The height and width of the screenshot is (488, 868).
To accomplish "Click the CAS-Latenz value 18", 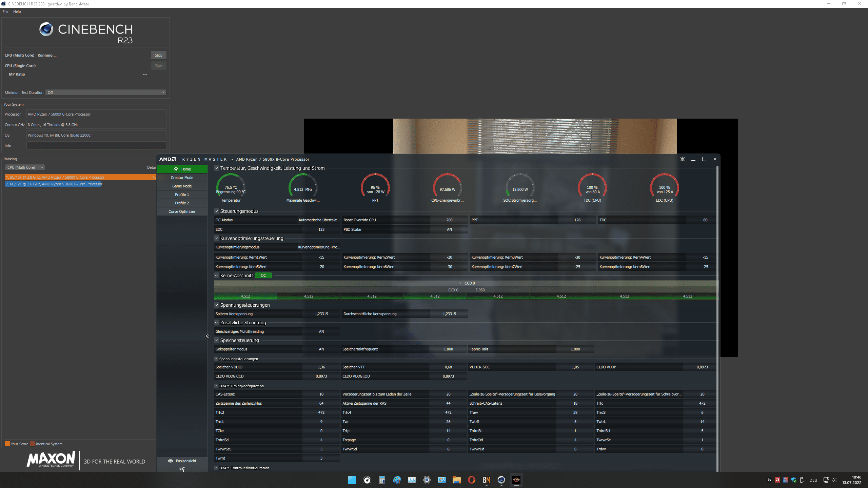I will (x=321, y=394).
